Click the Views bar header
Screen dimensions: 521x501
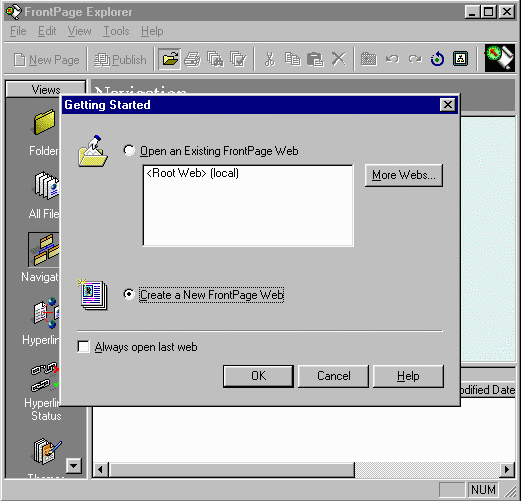[x=46, y=89]
